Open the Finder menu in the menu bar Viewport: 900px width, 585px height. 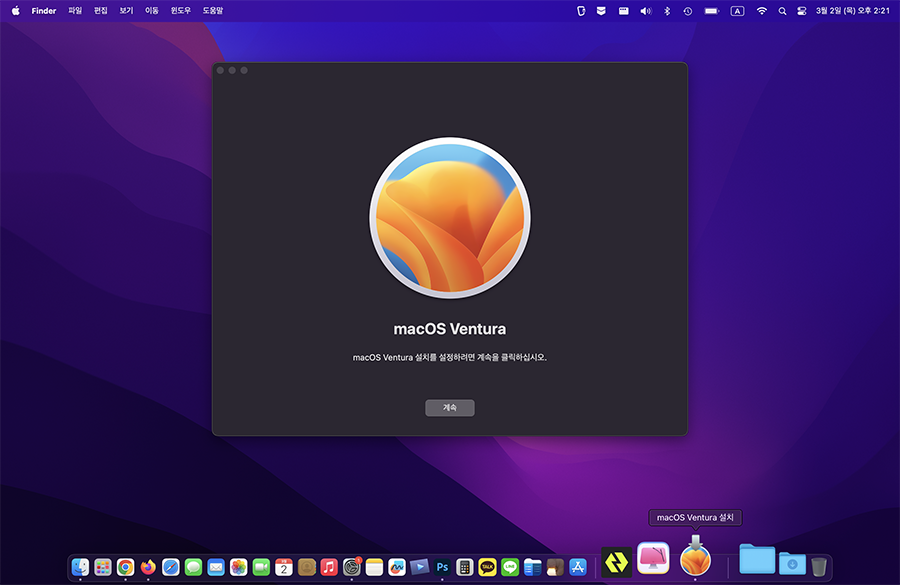pyautogui.click(x=44, y=10)
